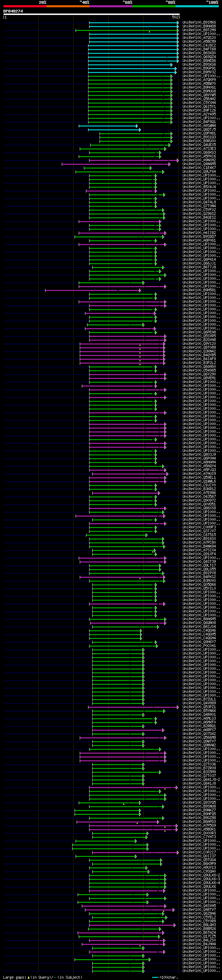Select hit label UniRef100_Q9ULK6-2
222x980 pixels.
tap(201, 875)
